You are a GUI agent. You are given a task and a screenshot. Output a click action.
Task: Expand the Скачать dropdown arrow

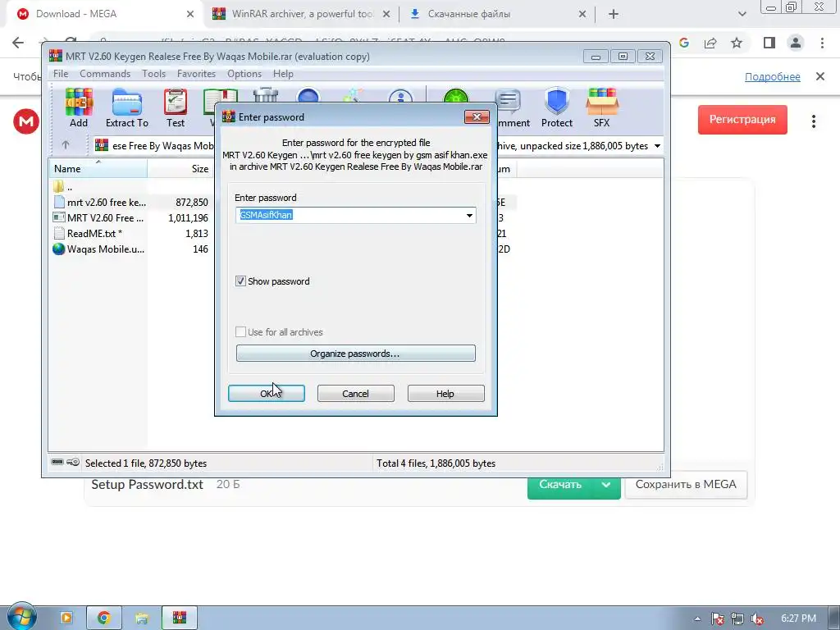tap(606, 485)
